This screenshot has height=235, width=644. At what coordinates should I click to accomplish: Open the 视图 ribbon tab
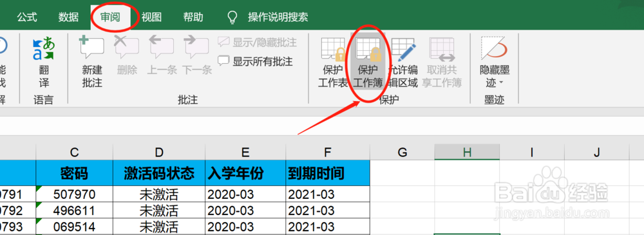coord(151,17)
